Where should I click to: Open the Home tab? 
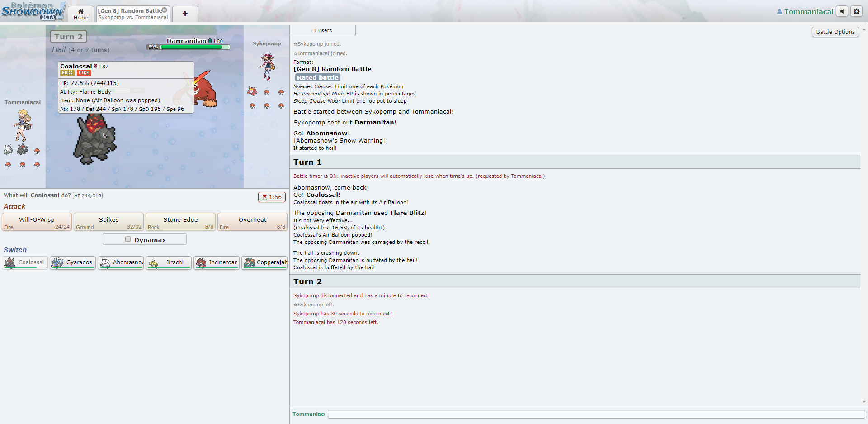pyautogui.click(x=81, y=14)
